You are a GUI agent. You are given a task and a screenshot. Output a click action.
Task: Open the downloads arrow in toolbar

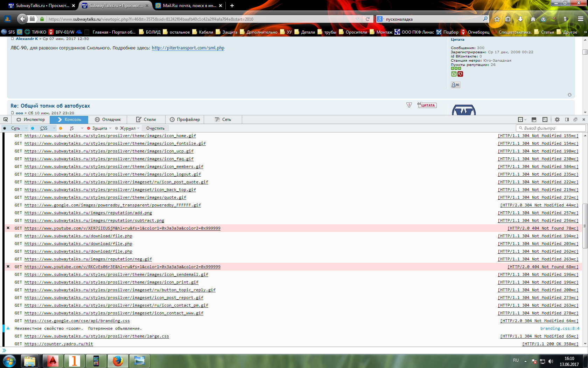[x=520, y=19]
